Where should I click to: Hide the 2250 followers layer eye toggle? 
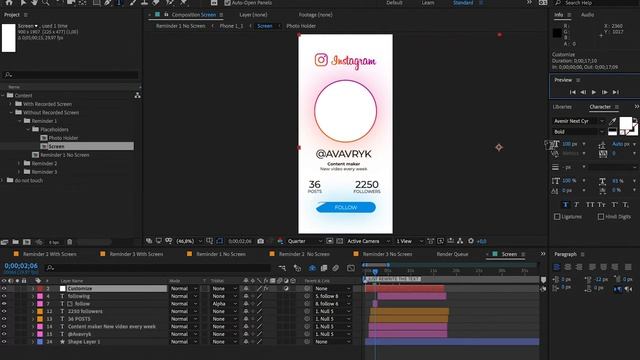click(4, 311)
